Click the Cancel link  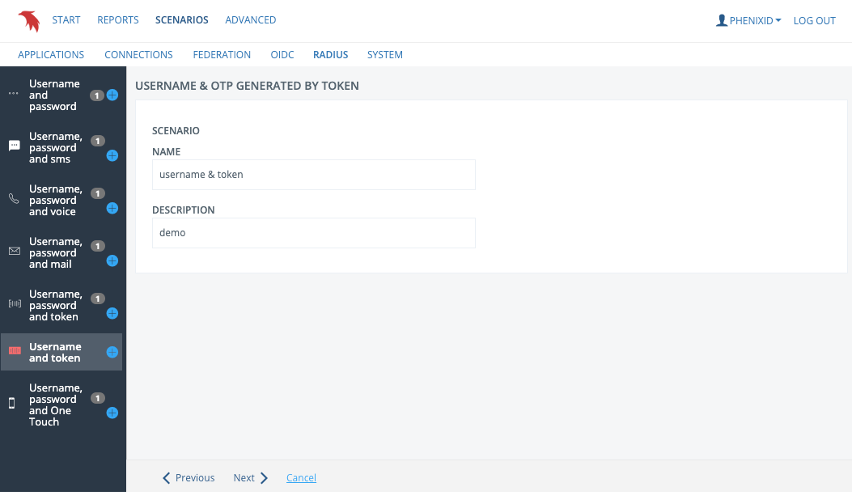tap(301, 478)
